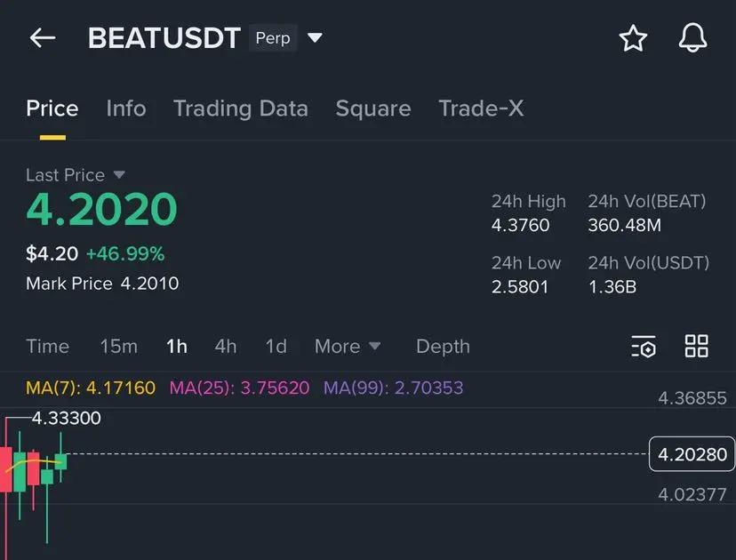Open price alert bell icon

pyautogui.click(x=692, y=38)
